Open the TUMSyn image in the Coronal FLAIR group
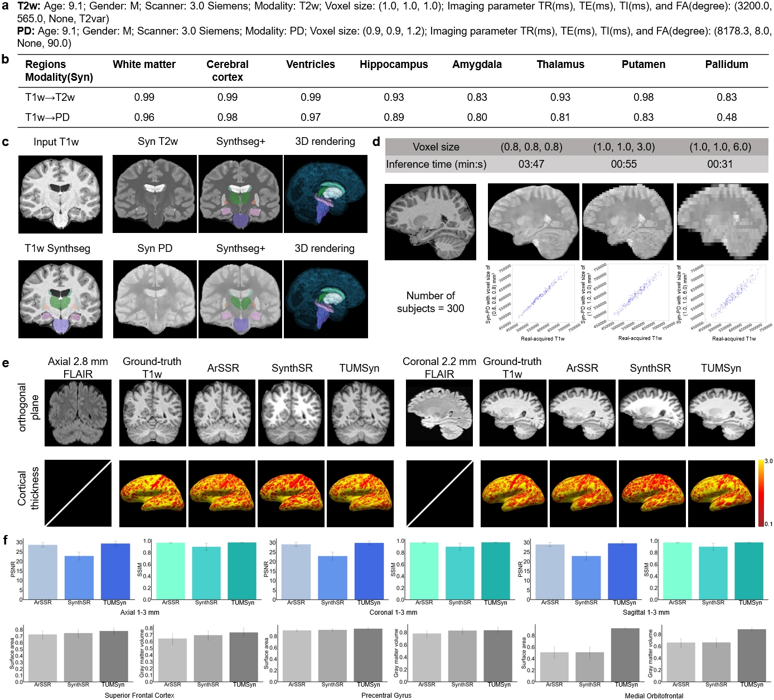This screenshot has height=700, width=774. (722, 413)
